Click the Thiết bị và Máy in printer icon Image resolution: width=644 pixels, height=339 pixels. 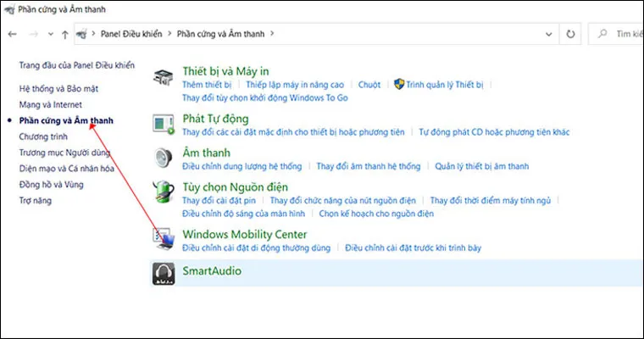[x=164, y=78]
